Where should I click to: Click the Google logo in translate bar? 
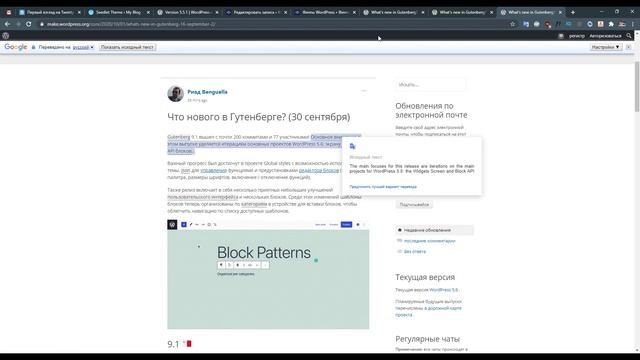pos(16,47)
